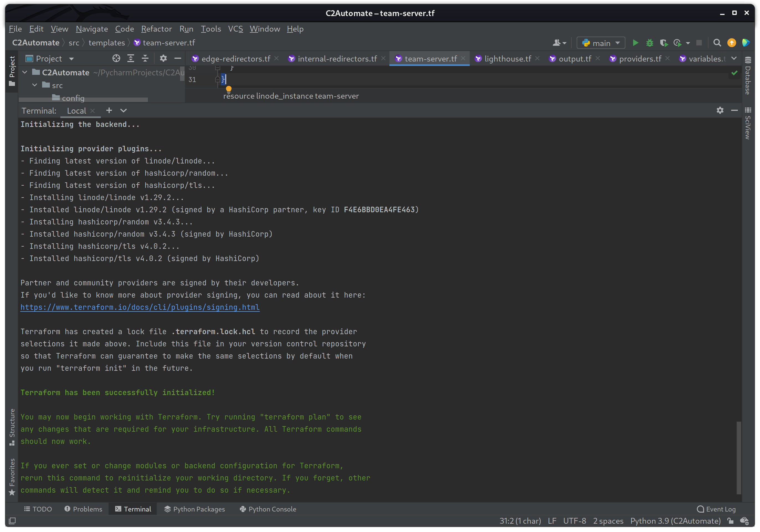This screenshot has height=532, width=760.
Task: Click the Run configuration icon
Action: click(601, 42)
